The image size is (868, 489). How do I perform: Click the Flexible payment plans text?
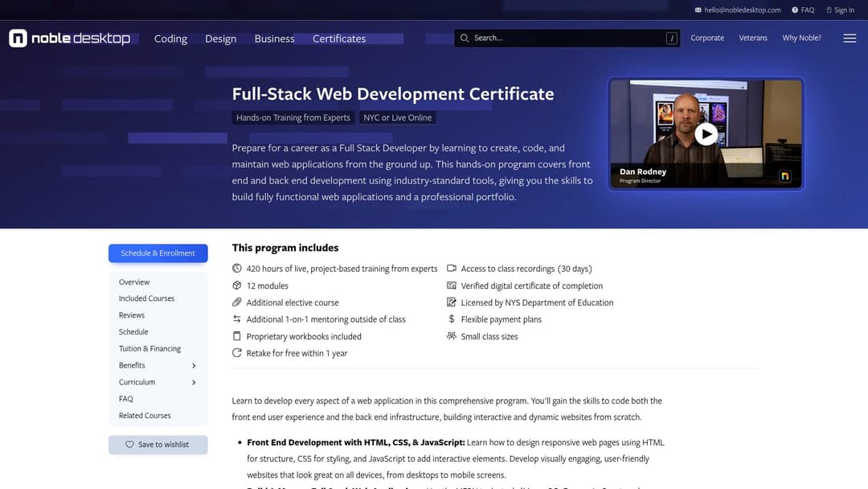coord(501,319)
